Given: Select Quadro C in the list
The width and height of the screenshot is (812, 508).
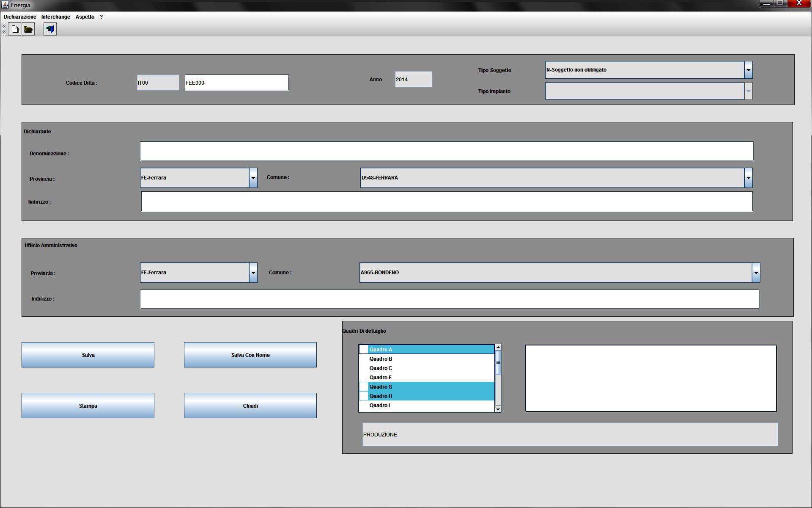Looking at the screenshot, I should coord(427,368).
